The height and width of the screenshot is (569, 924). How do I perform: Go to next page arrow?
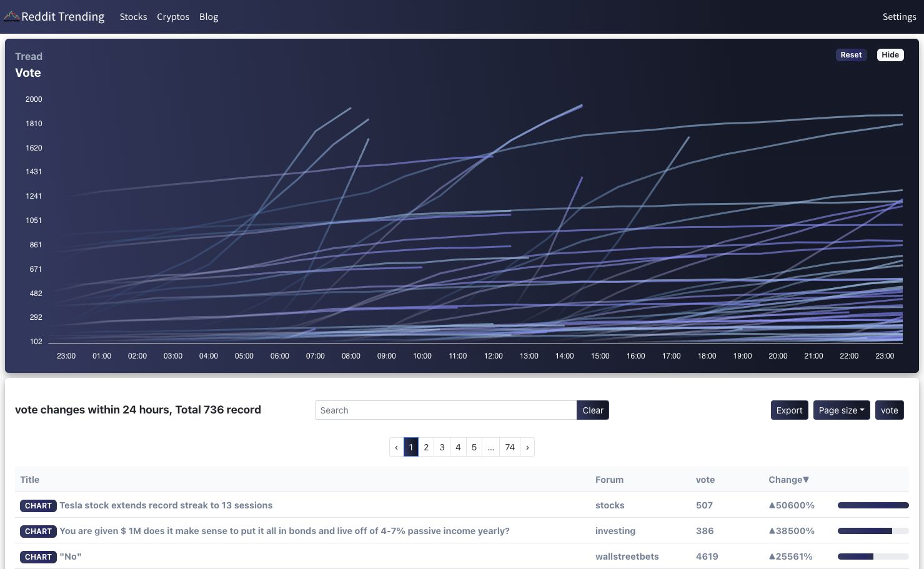pos(527,447)
